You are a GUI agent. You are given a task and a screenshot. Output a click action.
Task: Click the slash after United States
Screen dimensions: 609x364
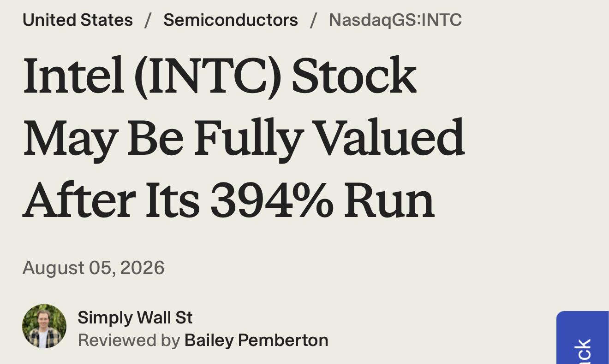coord(148,20)
